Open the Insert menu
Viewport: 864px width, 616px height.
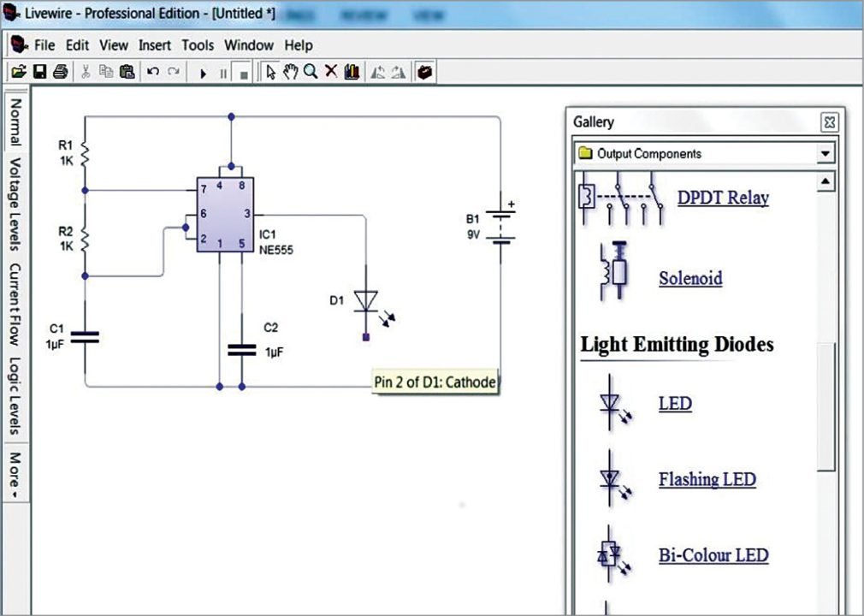tap(155, 45)
